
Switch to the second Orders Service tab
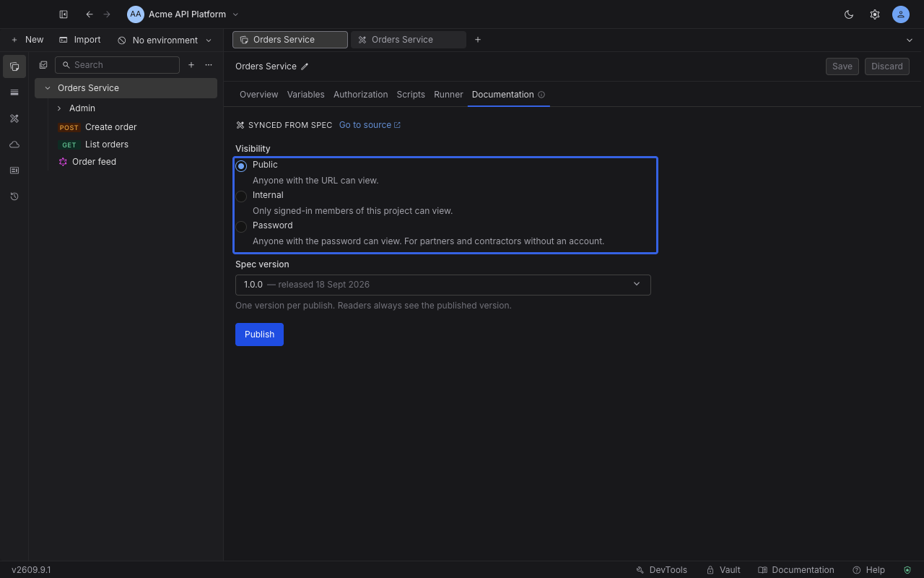[x=409, y=40]
